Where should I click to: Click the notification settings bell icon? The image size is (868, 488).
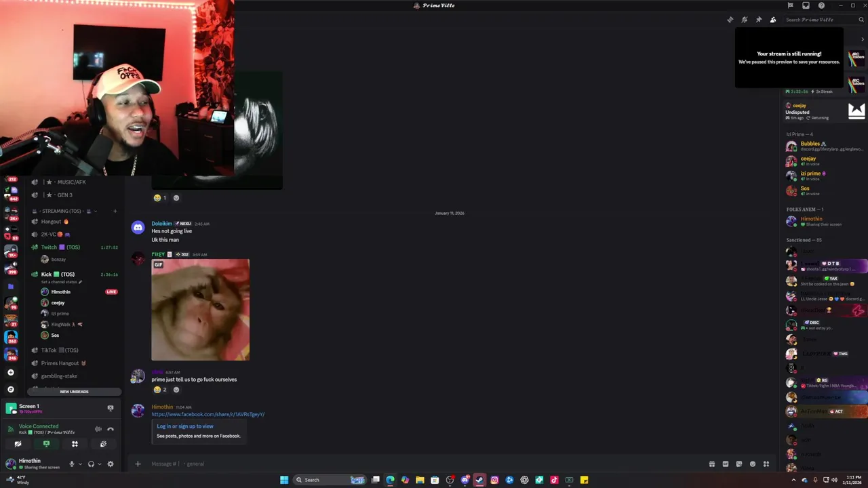pos(745,20)
